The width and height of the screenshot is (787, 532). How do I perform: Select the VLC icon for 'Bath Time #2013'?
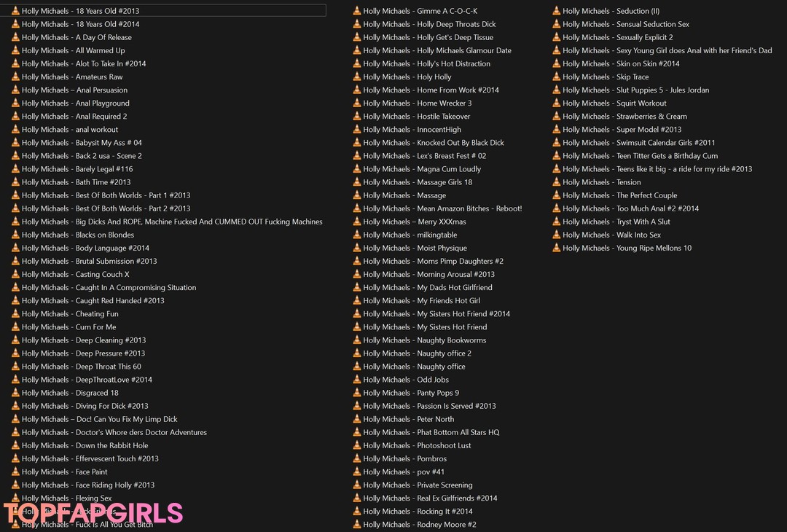15,181
